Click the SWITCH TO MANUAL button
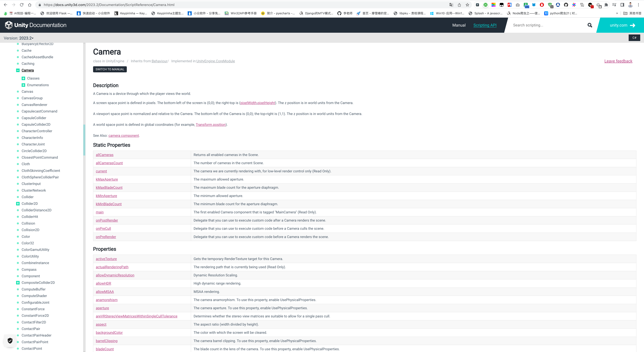 coord(110,69)
